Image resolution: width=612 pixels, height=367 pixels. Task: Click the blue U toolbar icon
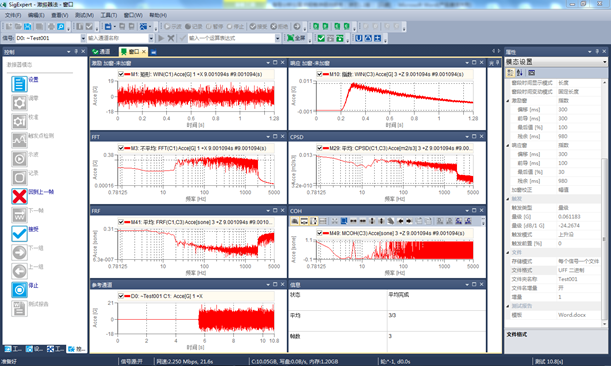coord(358,38)
